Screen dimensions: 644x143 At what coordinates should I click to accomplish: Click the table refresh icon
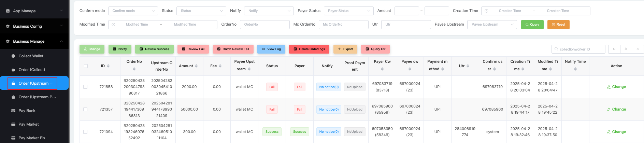coord(614,49)
